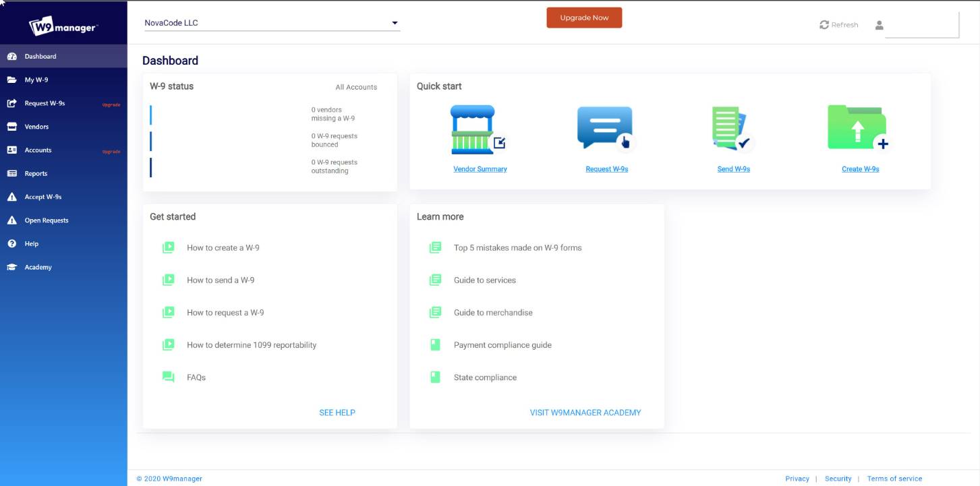This screenshot has width=980, height=486.
Task: Click the Help question mark icon
Action: (x=11, y=244)
